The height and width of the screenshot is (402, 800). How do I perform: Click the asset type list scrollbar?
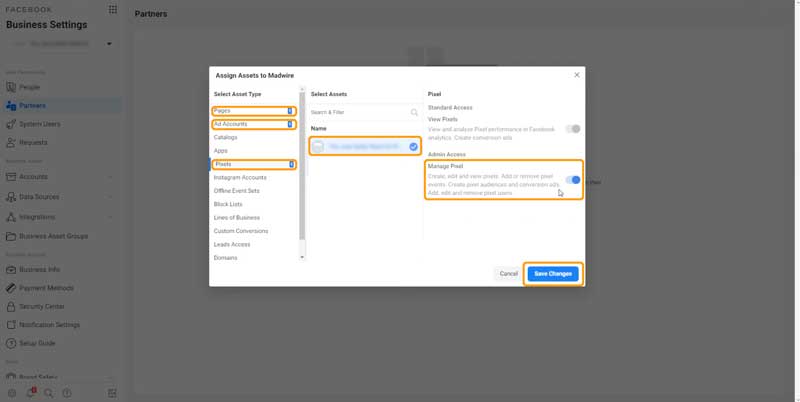pos(302,166)
